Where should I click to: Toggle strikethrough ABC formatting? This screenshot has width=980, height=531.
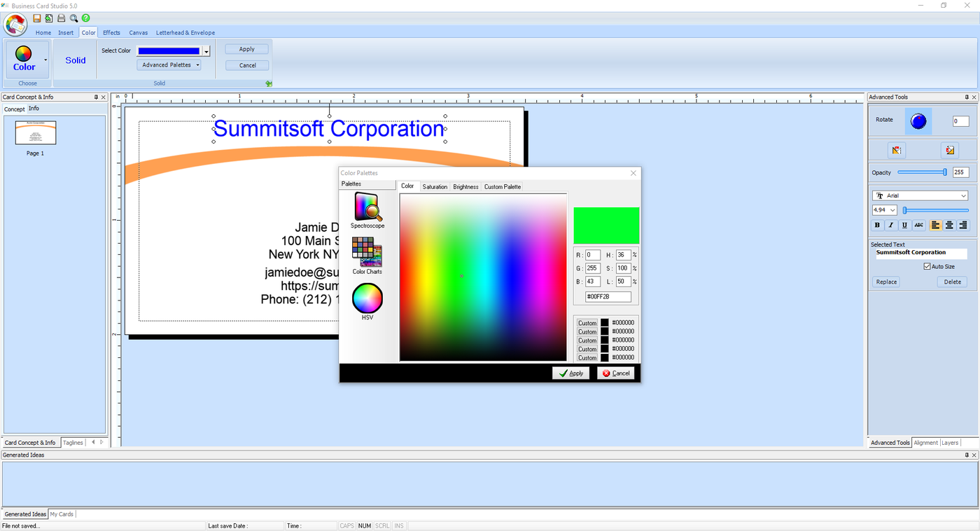pos(919,225)
